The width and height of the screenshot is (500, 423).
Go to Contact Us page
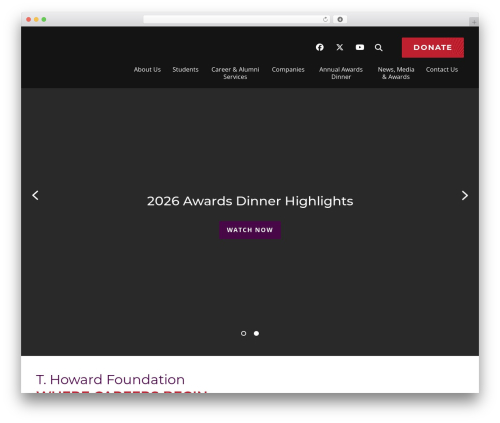442,70
